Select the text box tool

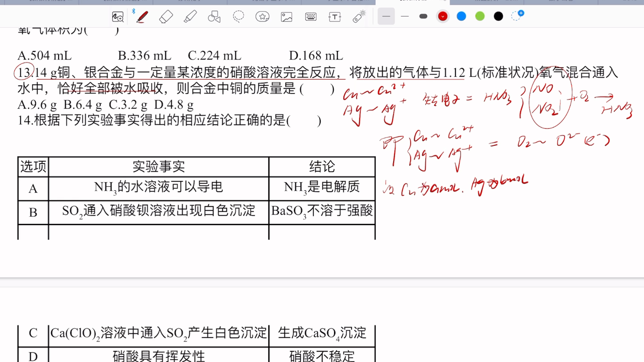[335, 16]
